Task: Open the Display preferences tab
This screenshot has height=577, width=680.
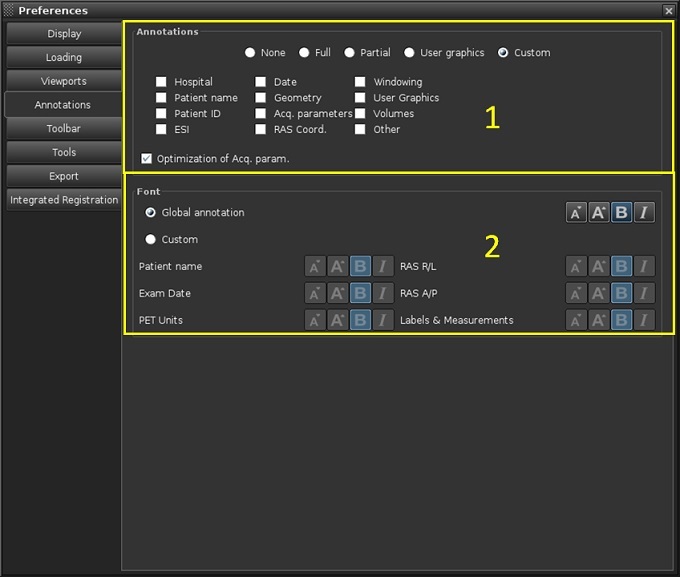Action: click(x=64, y=34)
